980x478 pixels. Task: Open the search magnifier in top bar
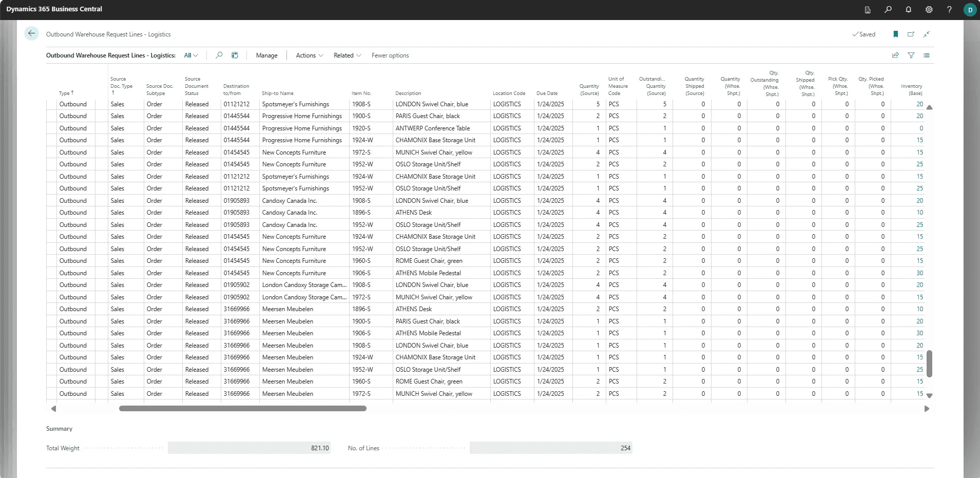pos(888,10)
